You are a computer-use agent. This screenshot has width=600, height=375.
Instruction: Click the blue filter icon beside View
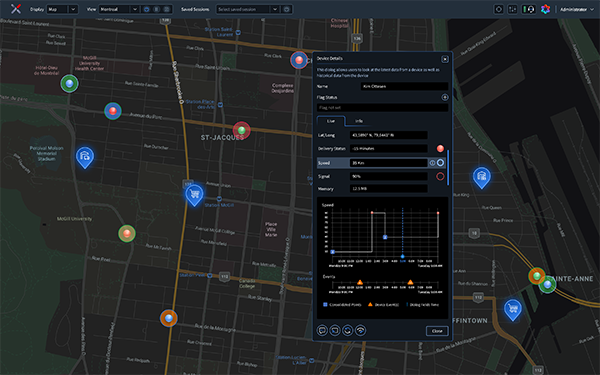click(147, 9)
